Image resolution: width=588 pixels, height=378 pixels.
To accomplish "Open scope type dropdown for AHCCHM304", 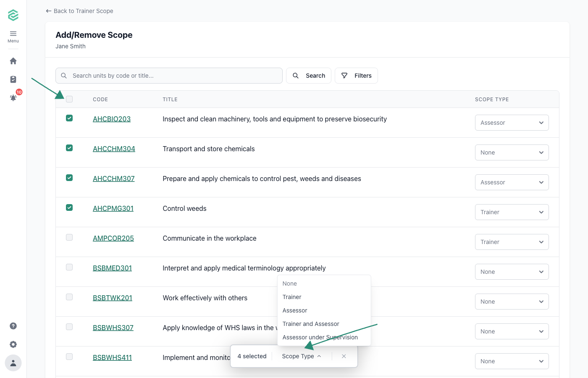I will [512, 152].
